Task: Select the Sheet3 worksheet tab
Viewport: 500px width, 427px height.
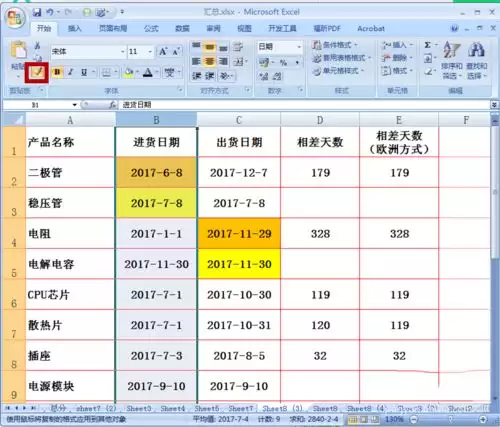Action: click(139, 408)
